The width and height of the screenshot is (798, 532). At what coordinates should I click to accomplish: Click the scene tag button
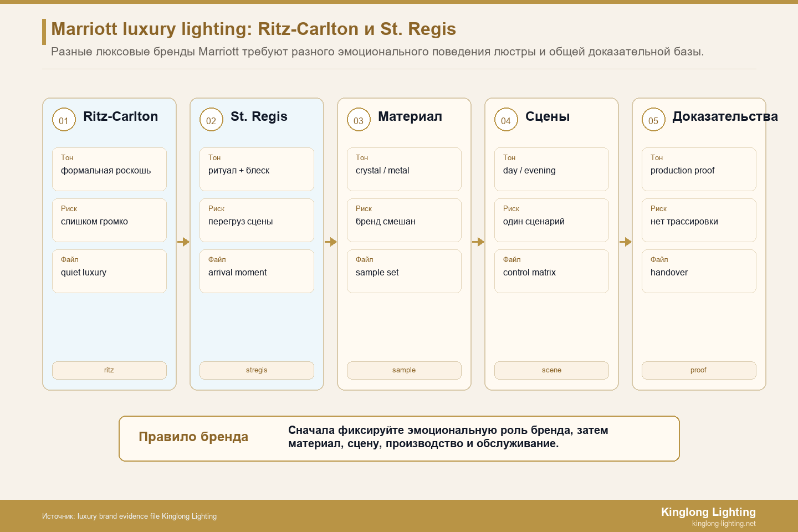click(551, 370)
